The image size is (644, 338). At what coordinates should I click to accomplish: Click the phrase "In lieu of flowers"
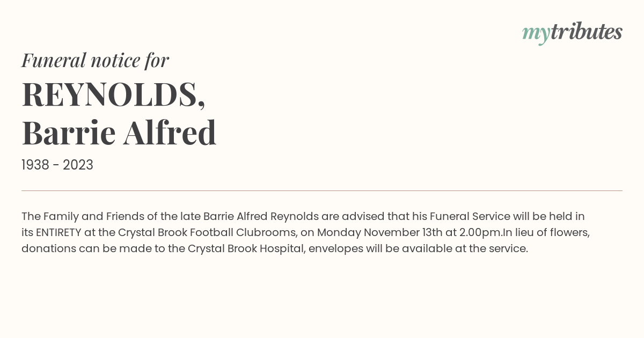(546, 233)
